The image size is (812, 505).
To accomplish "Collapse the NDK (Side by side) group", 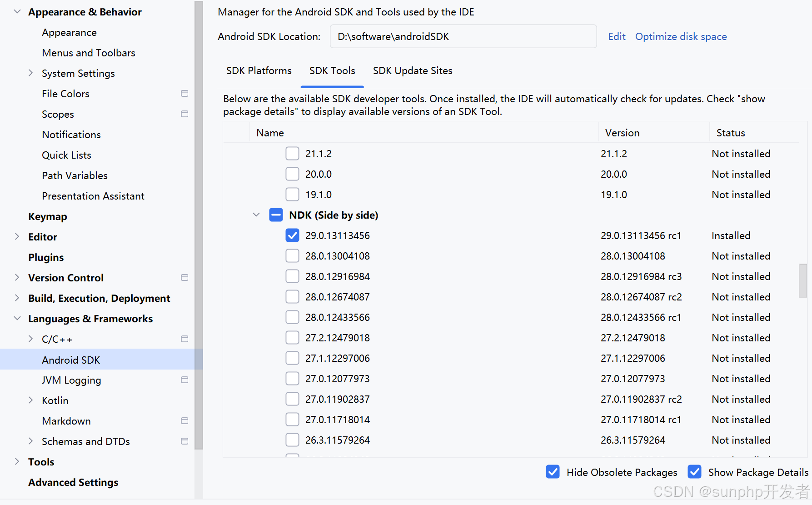I will click(x=256, y=215).
